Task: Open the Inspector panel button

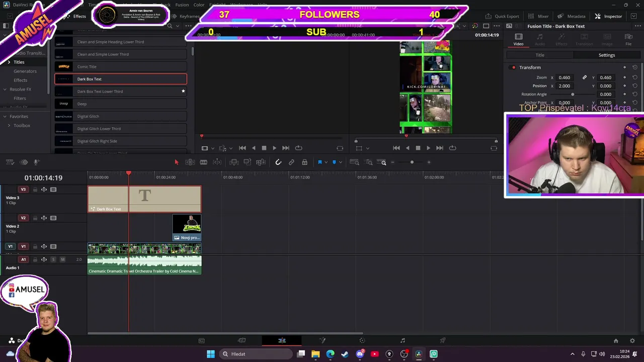Action: 608,16
